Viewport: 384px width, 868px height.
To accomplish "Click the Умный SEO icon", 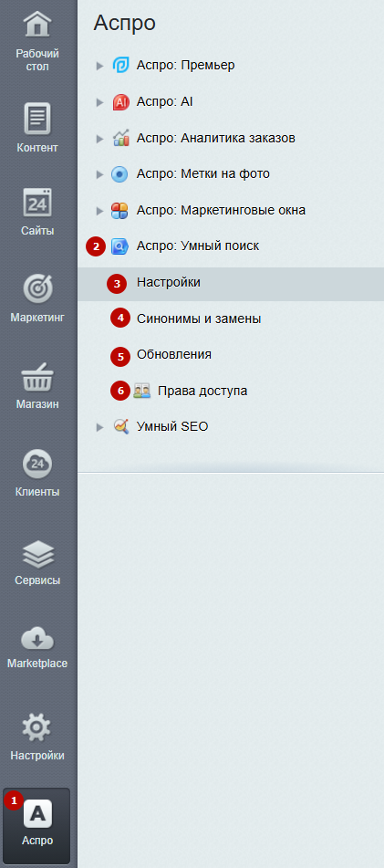I will tap(120, 427).
